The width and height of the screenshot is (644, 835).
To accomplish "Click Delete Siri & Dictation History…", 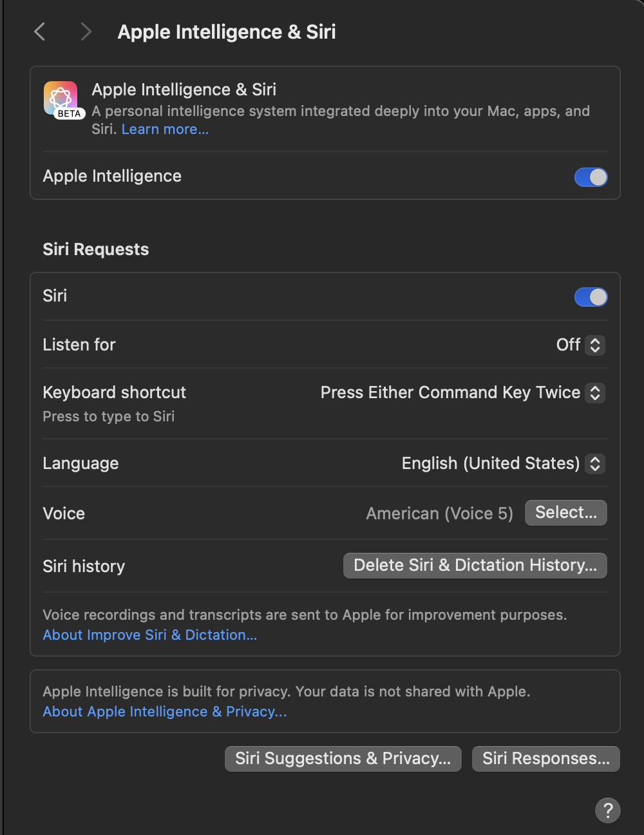I will click(x=475, y=566).
